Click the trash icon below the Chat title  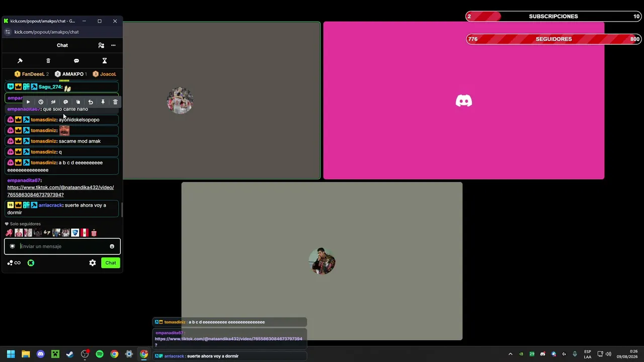pyautogui.click(x=48, y=61)
